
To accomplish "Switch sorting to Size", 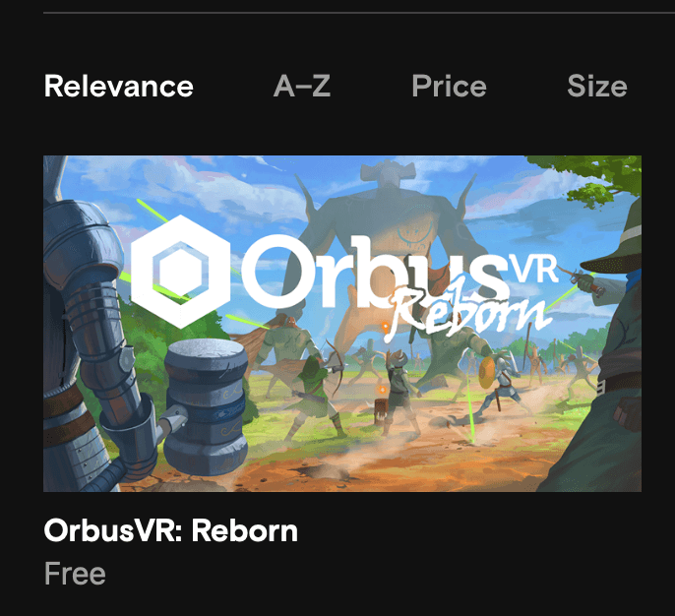I will click(597, 86).
